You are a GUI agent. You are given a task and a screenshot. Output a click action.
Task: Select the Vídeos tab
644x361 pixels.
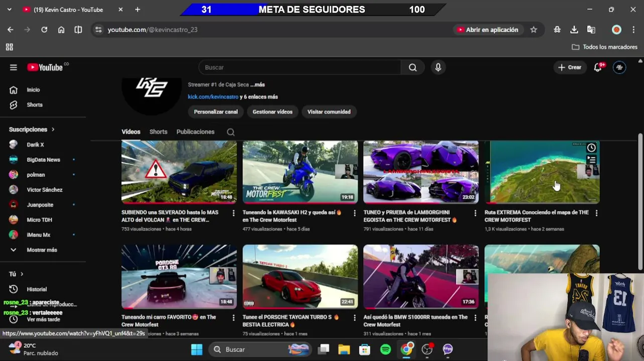pos(131,132)
